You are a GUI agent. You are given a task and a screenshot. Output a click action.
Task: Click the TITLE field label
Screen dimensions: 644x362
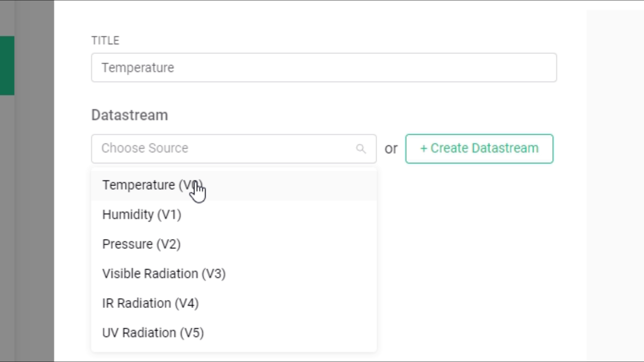pos(105,41)
